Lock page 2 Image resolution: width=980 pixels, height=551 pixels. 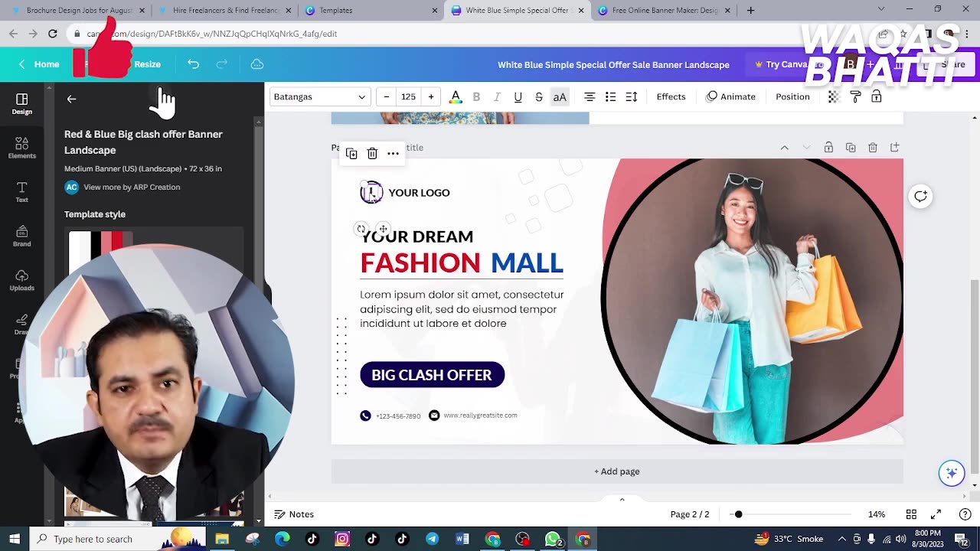click(x=828, y=148)
